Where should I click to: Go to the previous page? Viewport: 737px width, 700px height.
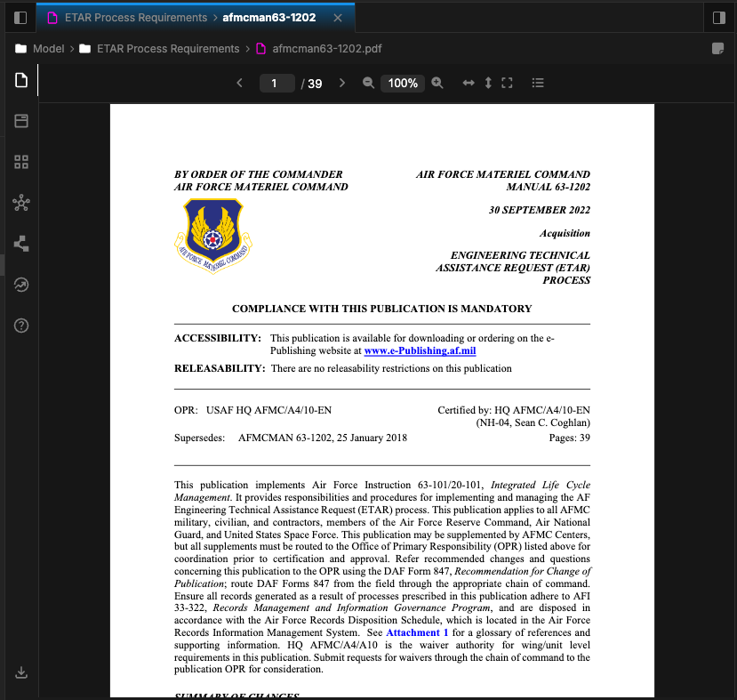tap(239, 83)
